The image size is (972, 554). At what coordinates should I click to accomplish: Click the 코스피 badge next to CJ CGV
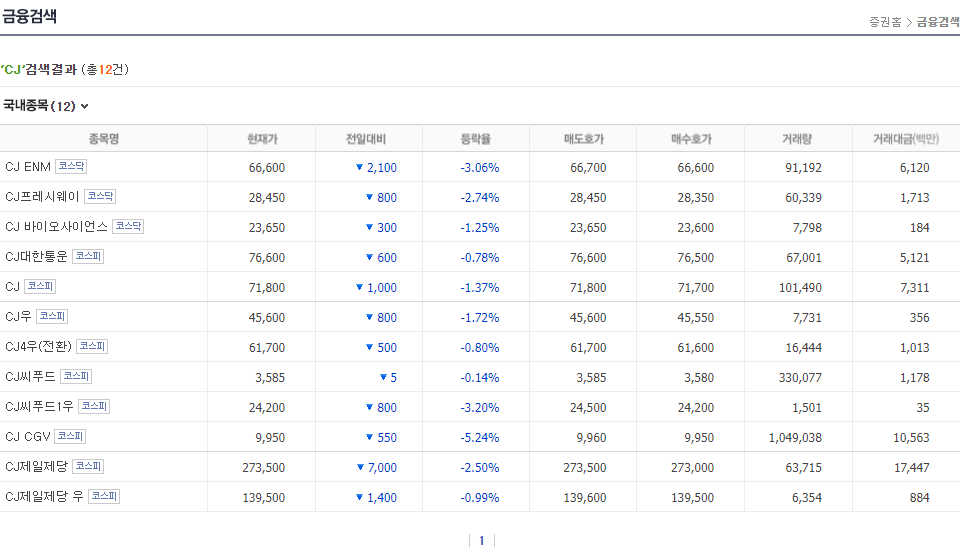click(70, 436)
